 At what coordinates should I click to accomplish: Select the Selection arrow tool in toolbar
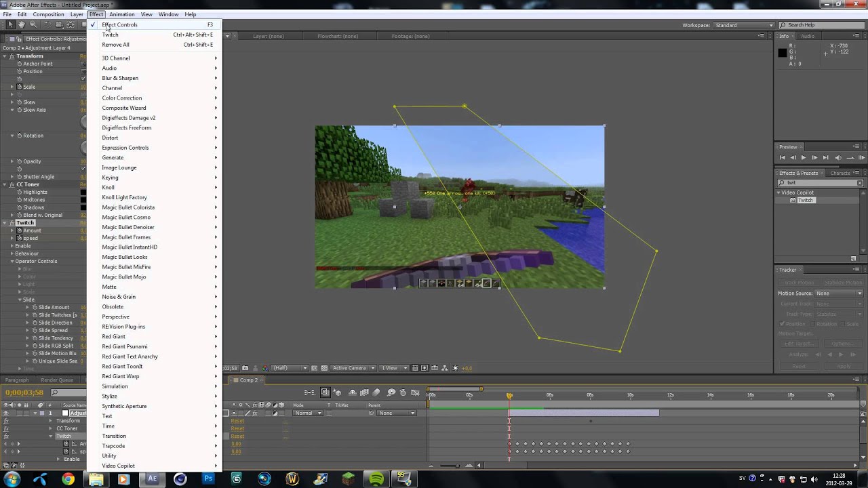[10, 24]
